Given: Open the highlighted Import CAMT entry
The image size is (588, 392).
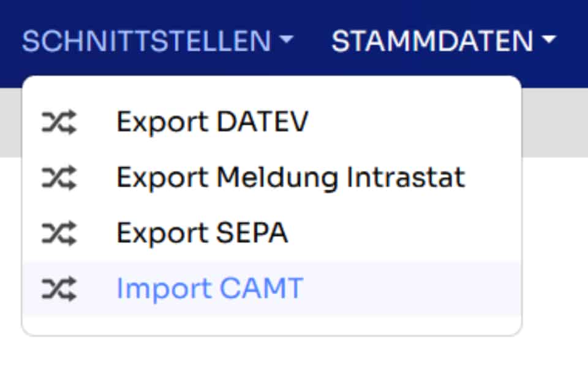Looking at the screenshot, I should [272, 289].
